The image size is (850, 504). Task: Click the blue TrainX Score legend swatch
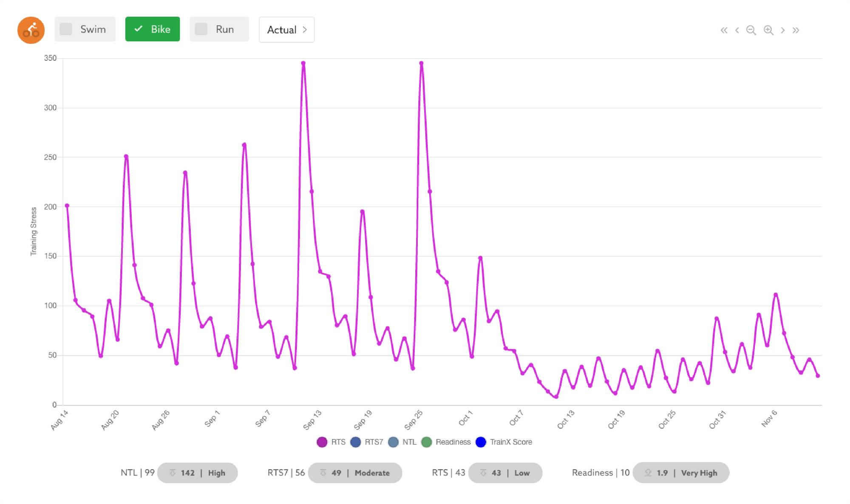(481, 442)
